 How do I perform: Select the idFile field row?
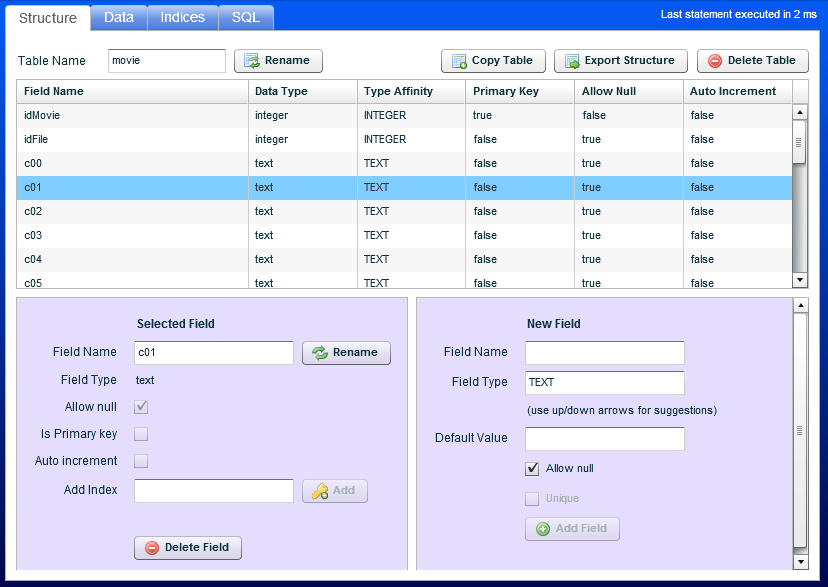(404, 140)
